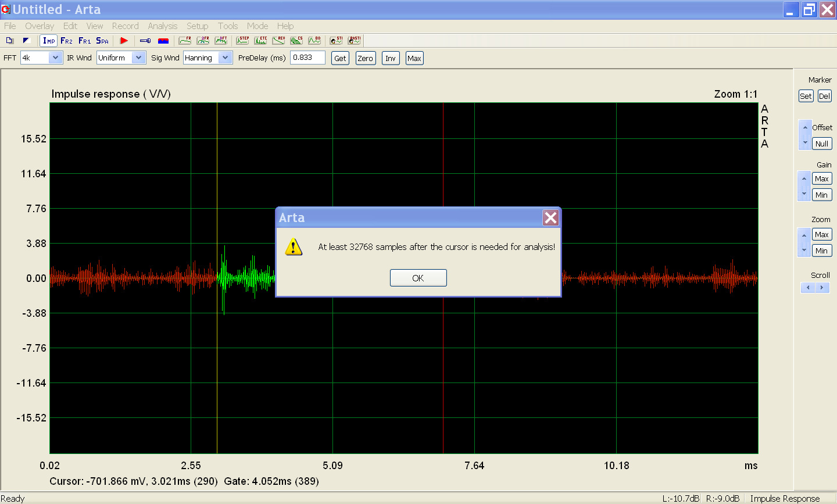
Task: Expand the FFT size dropdown showing 4k
Action: click(56, 58)
